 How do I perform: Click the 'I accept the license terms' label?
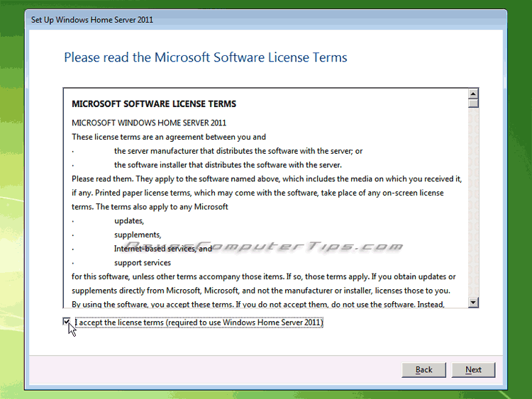click(x=199, y=322)
